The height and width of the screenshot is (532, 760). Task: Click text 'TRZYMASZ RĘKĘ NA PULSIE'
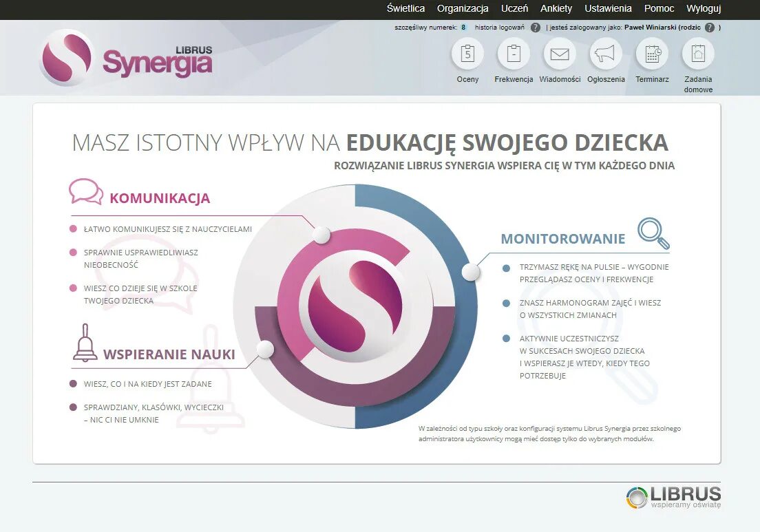pyautogui.click(x=569, y=267)
